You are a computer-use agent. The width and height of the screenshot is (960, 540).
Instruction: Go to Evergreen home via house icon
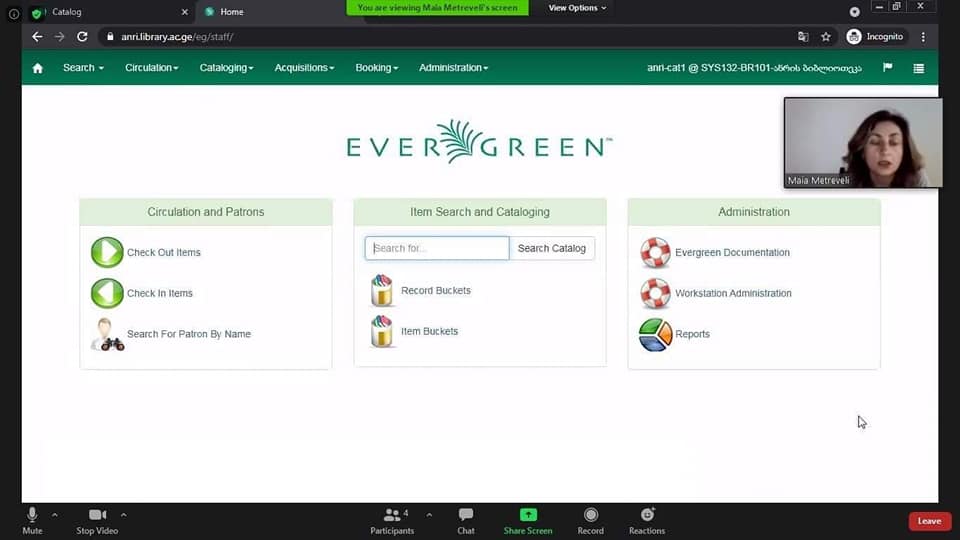pos(37,68)
